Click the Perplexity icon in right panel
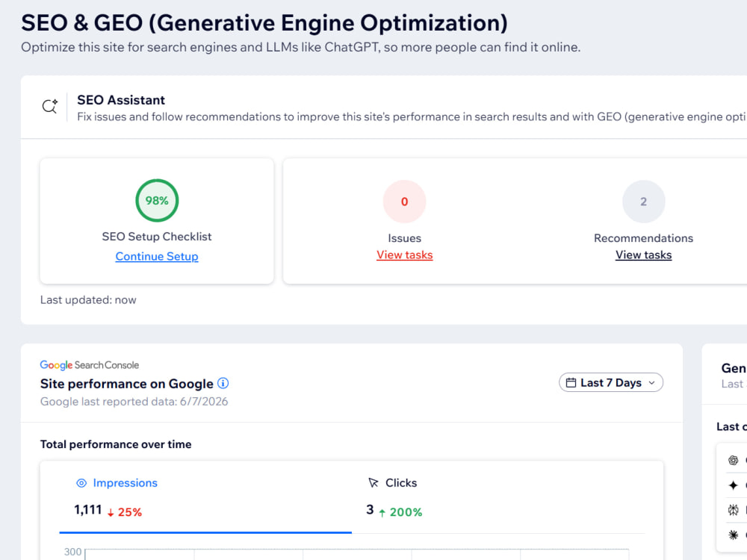 (x=734, y=511)
